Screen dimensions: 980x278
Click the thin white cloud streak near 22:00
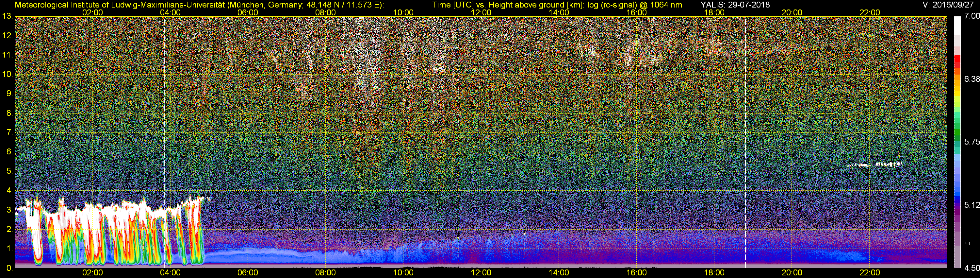(876, 165)
